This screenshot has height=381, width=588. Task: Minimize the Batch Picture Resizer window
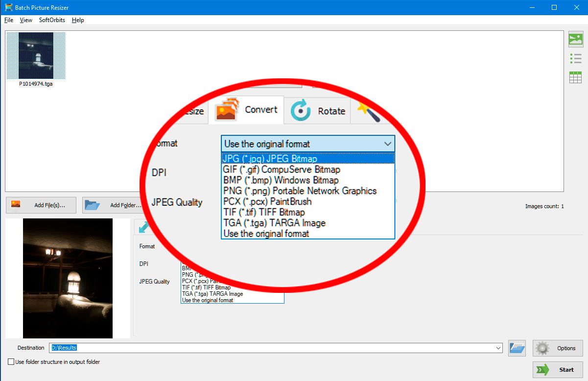tap(532, 7)
